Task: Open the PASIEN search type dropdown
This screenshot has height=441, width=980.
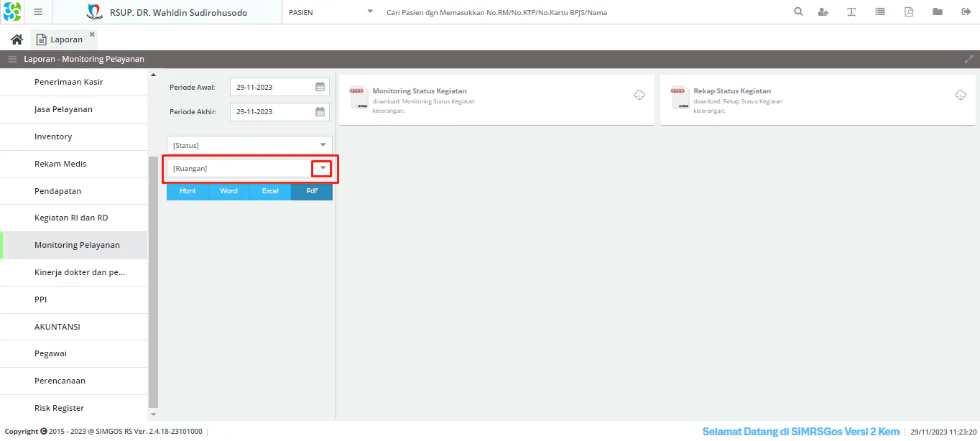Action: (x=370, y=12)
